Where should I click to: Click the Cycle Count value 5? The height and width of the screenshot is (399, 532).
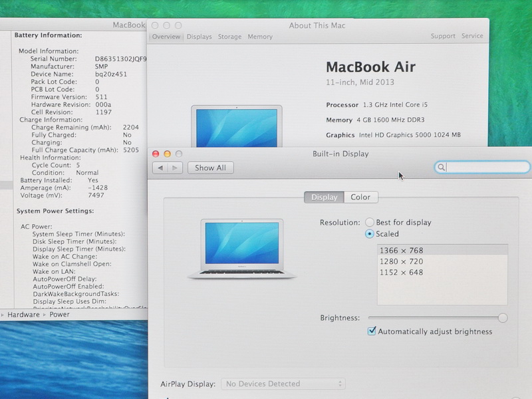[78, 165]
